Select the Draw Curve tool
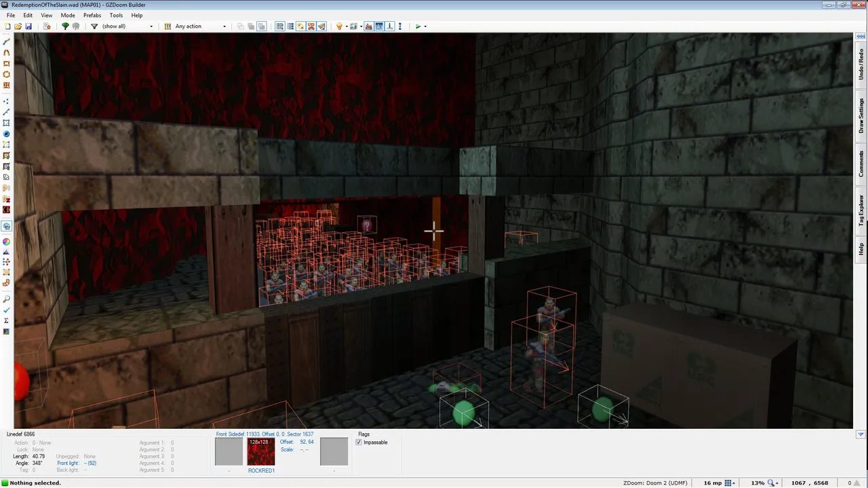868x488 pixels. [x=7, y=53]
